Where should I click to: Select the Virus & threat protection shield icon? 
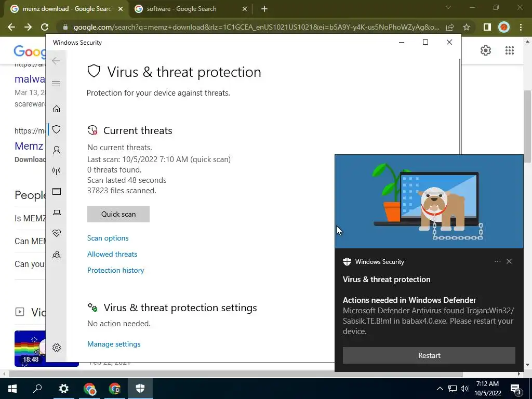coord(57,129)
